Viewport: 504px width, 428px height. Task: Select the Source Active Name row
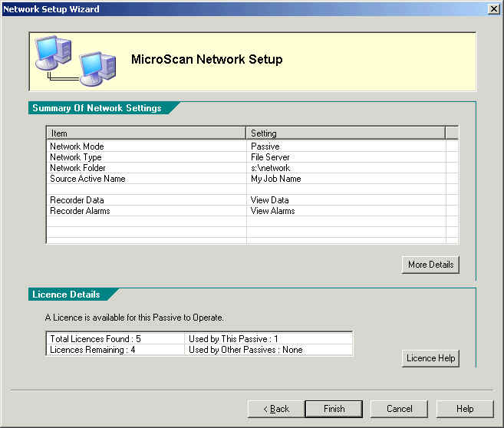coord(252,179)
